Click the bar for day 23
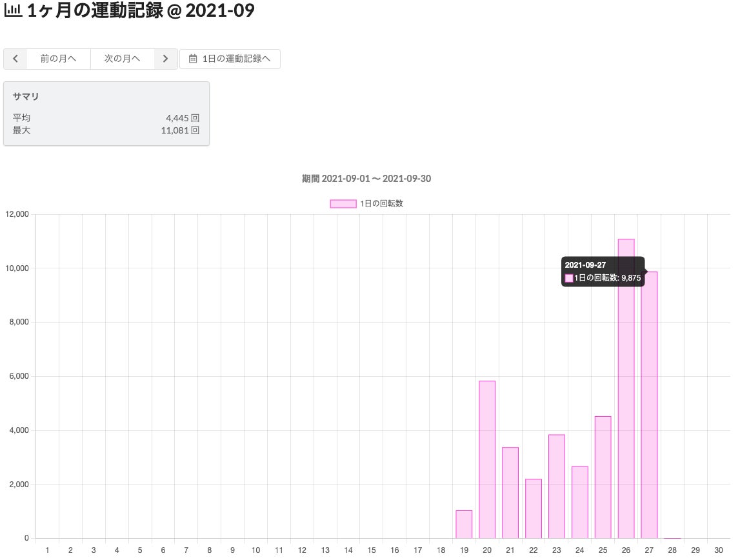This screenshot has width=740, height=560. [557, 486]
